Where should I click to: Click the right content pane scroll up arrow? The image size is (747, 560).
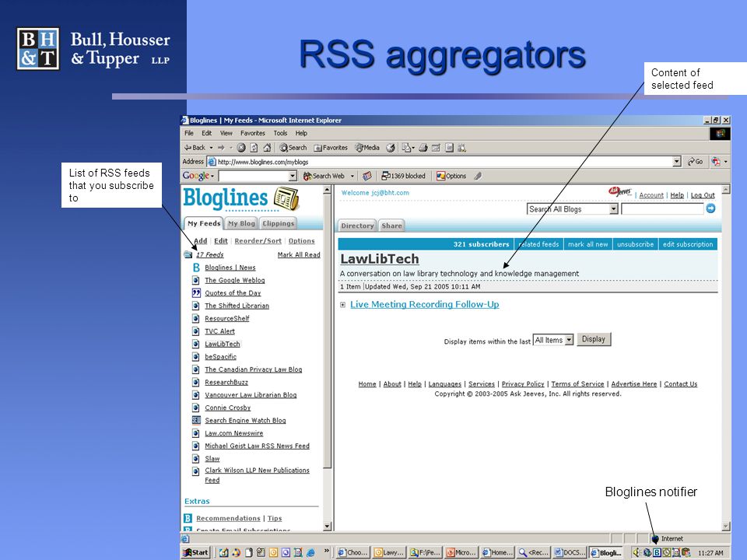coord(726,190)
